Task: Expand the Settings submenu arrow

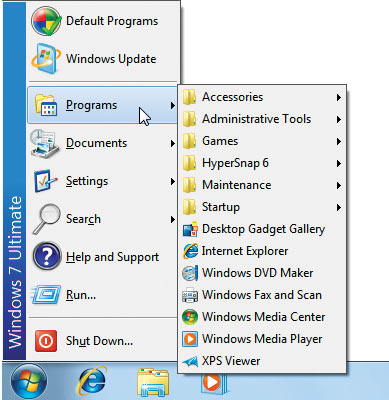Action: [x=172, y=181]
